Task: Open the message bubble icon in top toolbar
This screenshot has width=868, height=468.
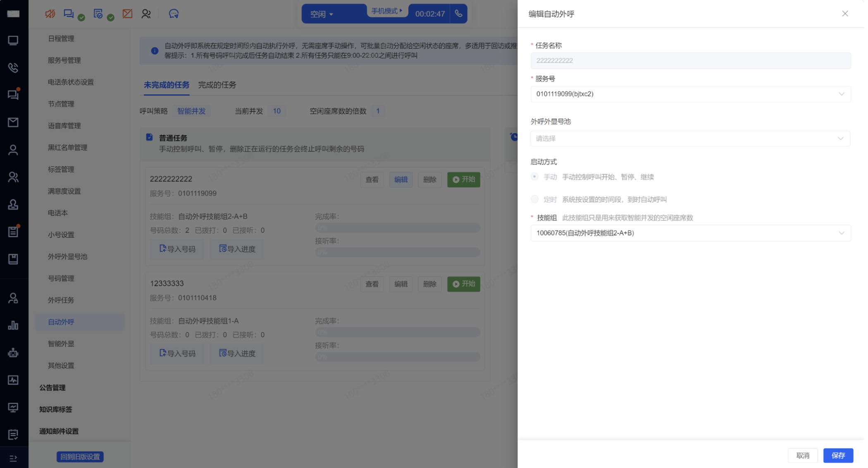Action: point(174,14)
